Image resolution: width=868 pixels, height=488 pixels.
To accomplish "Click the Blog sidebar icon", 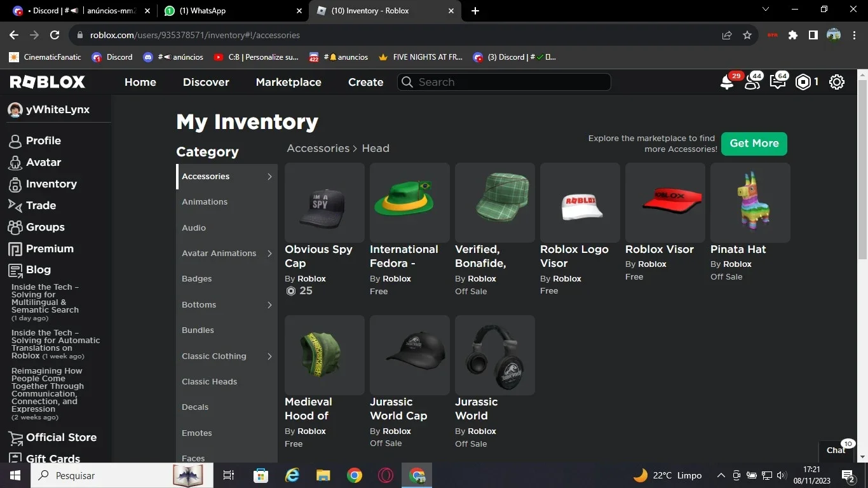I will 15,270.
